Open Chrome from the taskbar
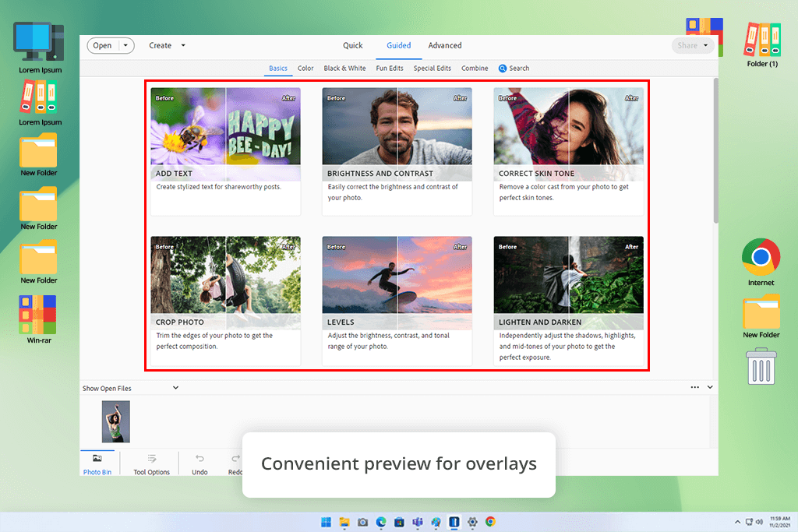Screen dimensions: 798x532 [x=491, y=522]
